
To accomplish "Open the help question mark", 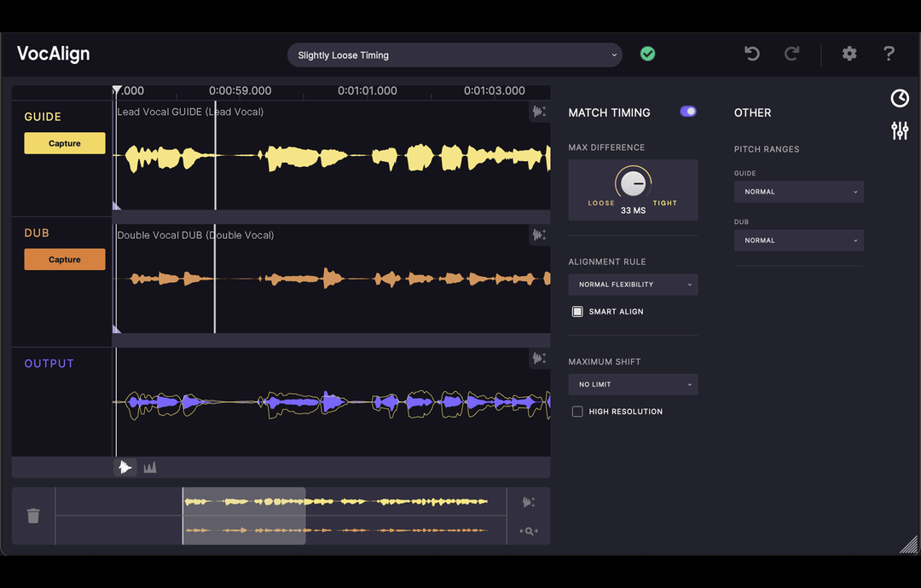I will pos(889,54).
